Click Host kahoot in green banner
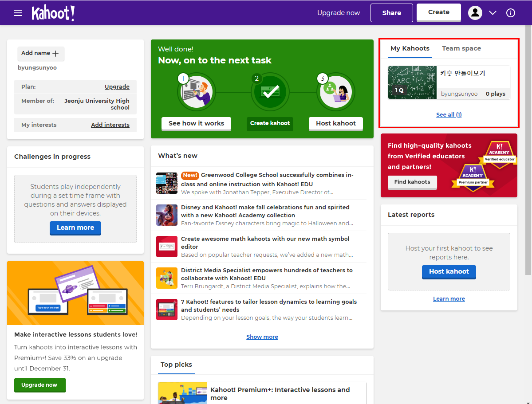Screen dimensions: 532x404 tap(336, 123)
